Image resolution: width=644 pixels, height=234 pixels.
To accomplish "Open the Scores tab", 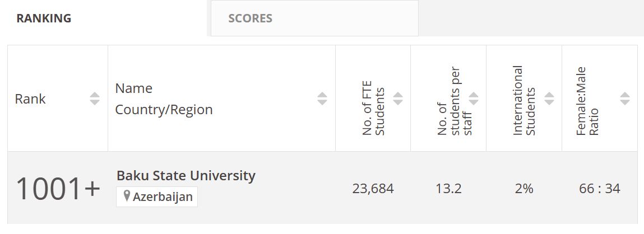I will tap(250, 18).
